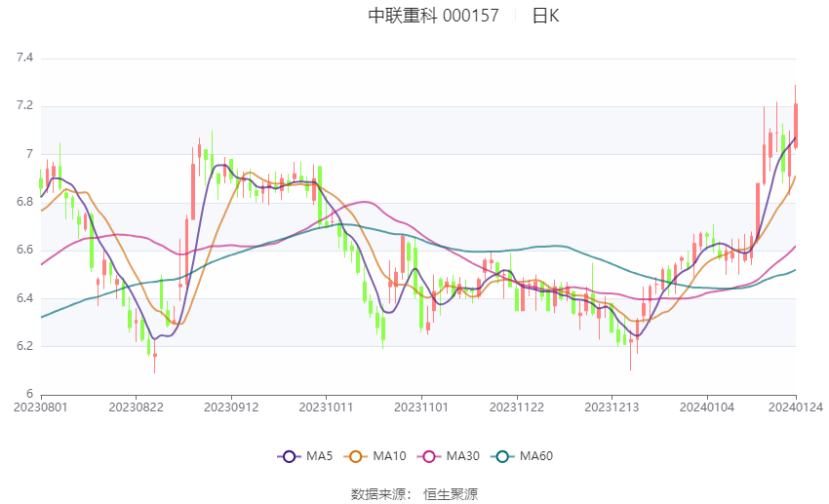Click the purple MA5 legend circle icon
This screenshot has width=829, height=504.
coord(289,456)
